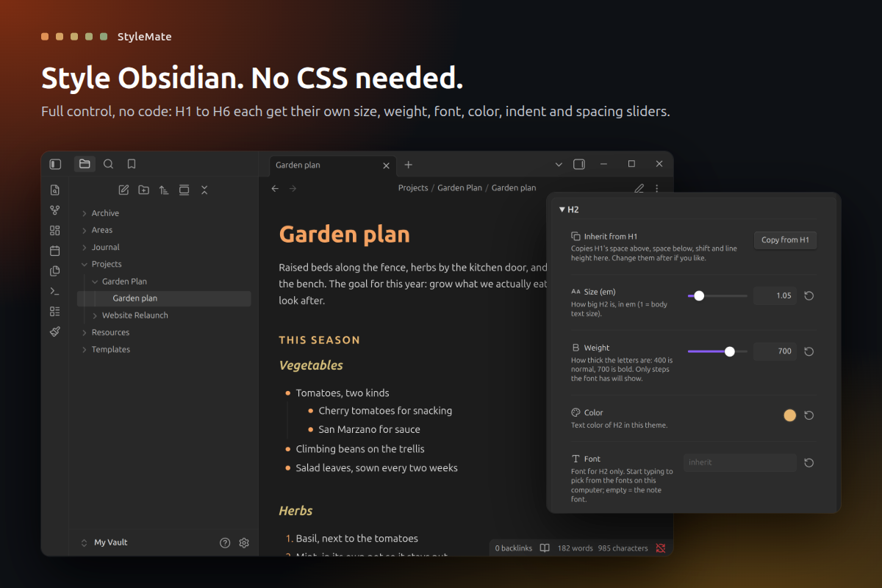Expand the Templates folder
Screen dimensions: 882x588
pos(85,349)
